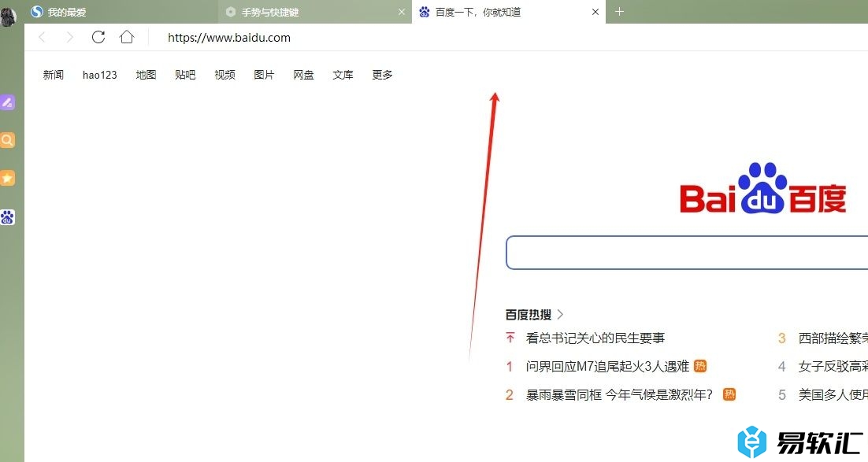Open the 百度热搜 heading link
This screenshot has width=868, height=462.
tap(528, 314)
